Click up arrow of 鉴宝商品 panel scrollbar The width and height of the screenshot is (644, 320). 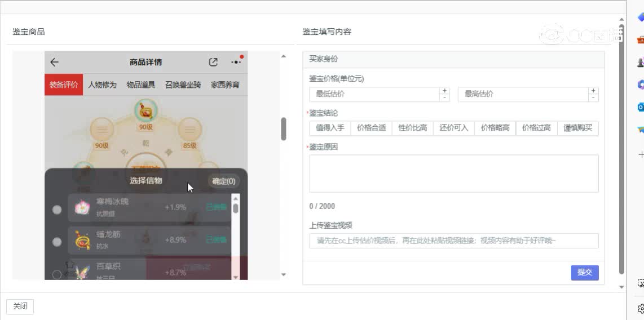click(x=284, y=56)
